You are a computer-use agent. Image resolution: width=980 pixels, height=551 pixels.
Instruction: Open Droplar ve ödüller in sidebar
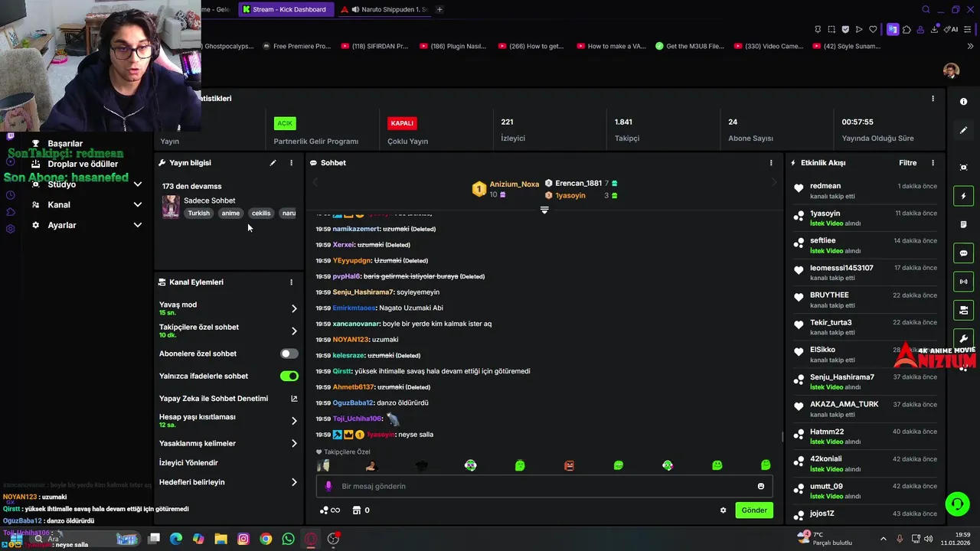click(x=83, y=164)
